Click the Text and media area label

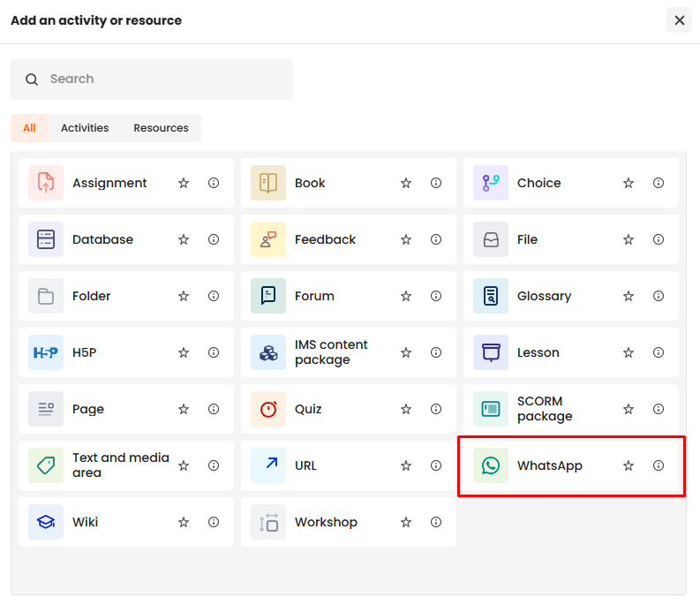pyautogui.click(x=121, y=465)
